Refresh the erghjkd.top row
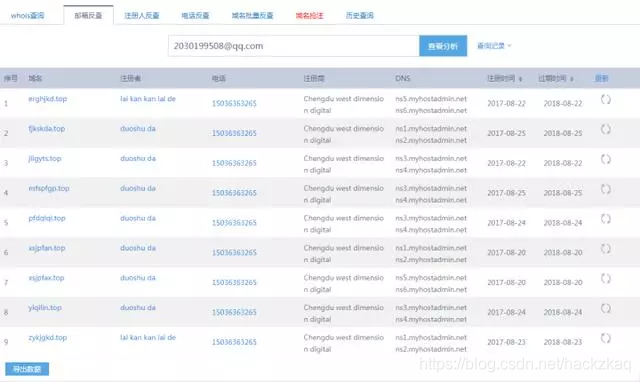 coord(606,99)
